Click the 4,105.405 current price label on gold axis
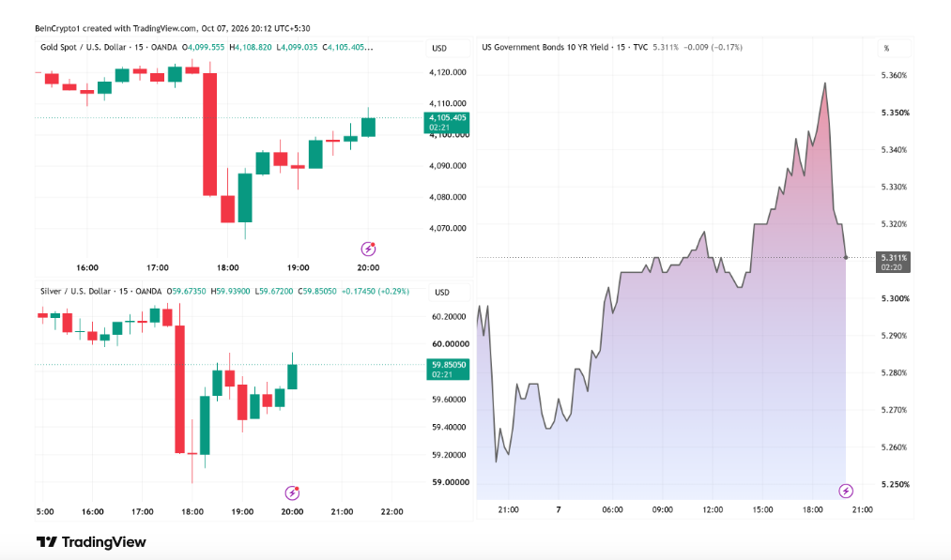 [447, 123]
